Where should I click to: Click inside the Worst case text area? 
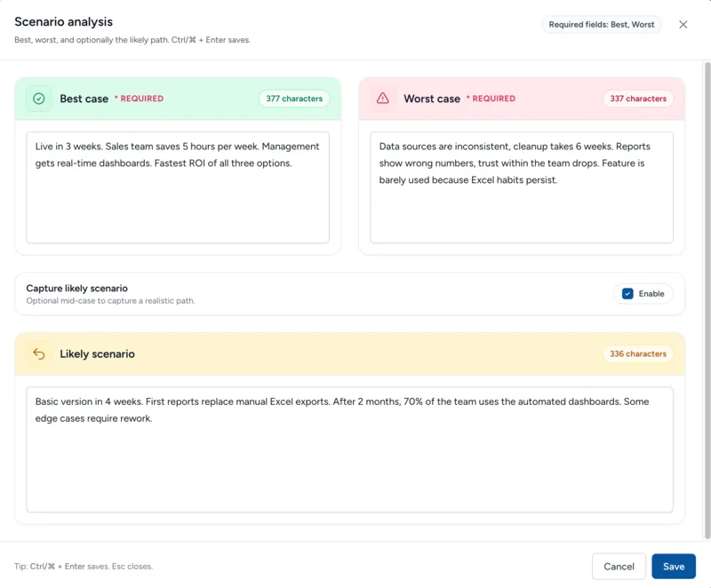point(524,187)
